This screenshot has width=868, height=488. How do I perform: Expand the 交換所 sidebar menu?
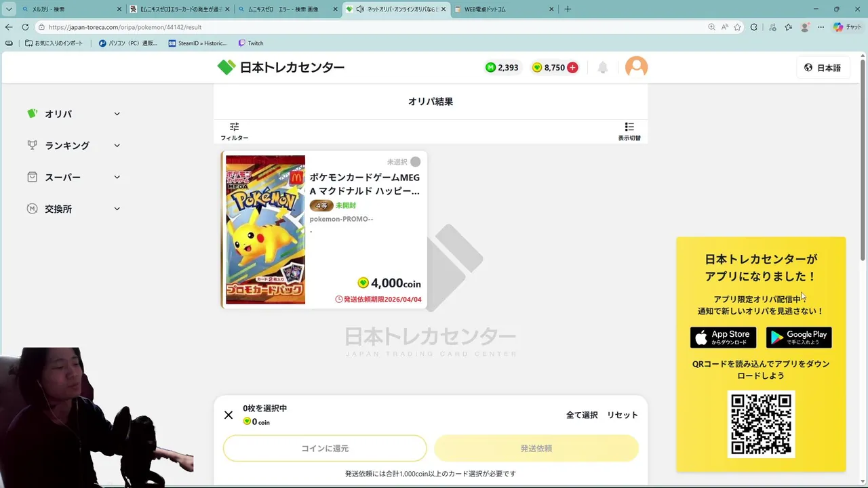click(73, 209)
